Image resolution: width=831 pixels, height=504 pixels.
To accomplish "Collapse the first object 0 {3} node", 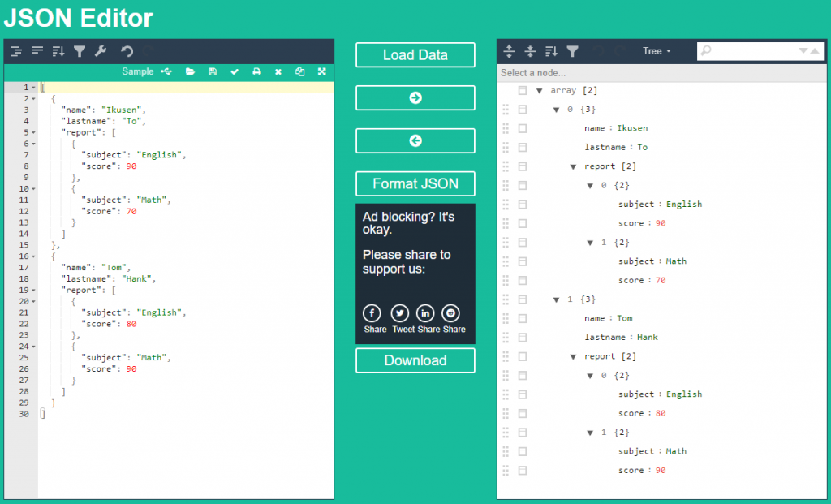I will point(557,110).
